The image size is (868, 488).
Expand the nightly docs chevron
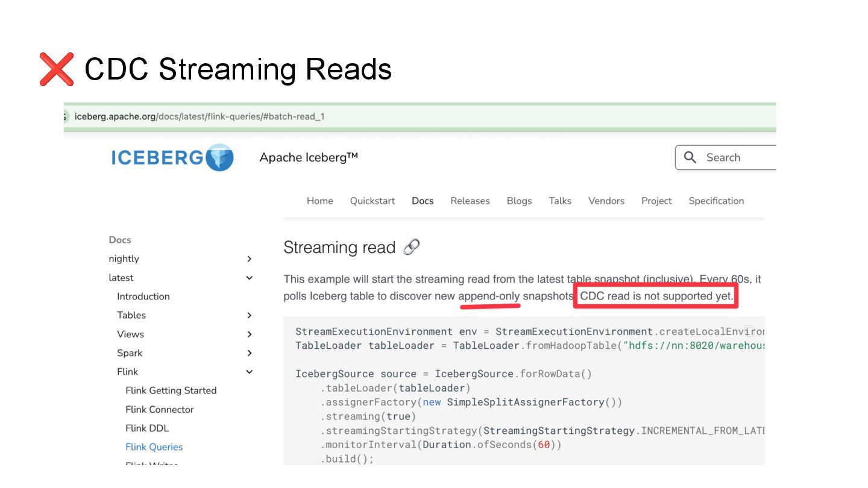[250, 258]
